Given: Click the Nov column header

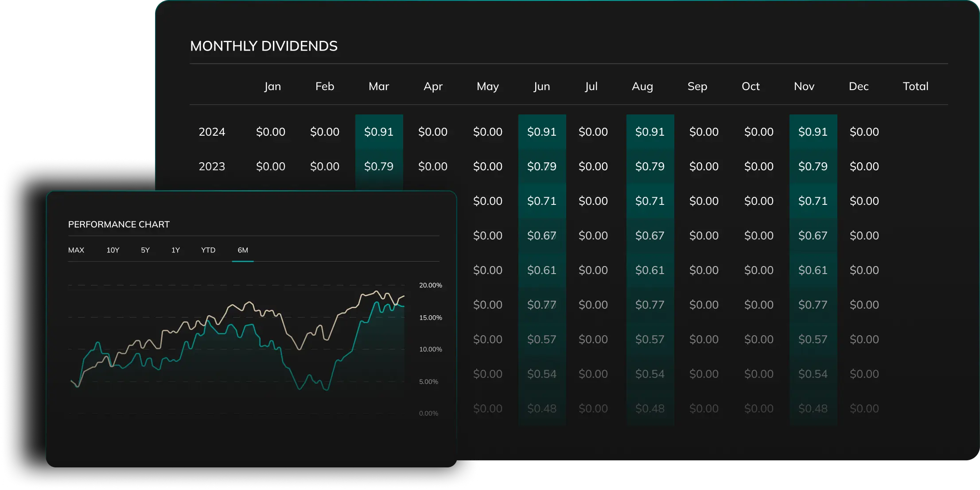Looking at the screenshot, I should (x=804, y=86).
